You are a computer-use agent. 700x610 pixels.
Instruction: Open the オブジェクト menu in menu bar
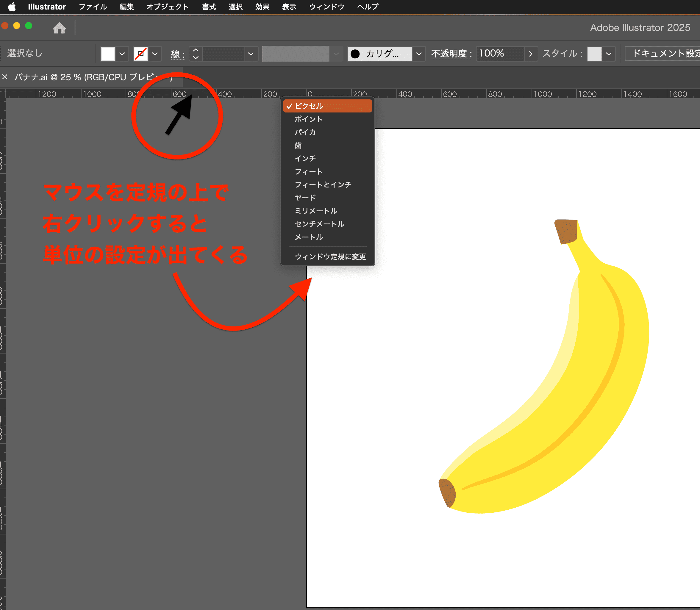(x=167, y=7)
